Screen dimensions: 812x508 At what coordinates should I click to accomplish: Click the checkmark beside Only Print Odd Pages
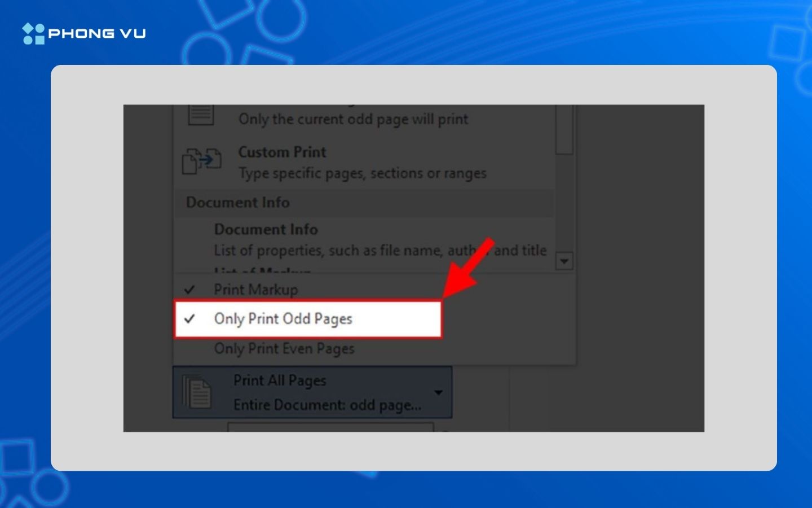pos(190,319)
